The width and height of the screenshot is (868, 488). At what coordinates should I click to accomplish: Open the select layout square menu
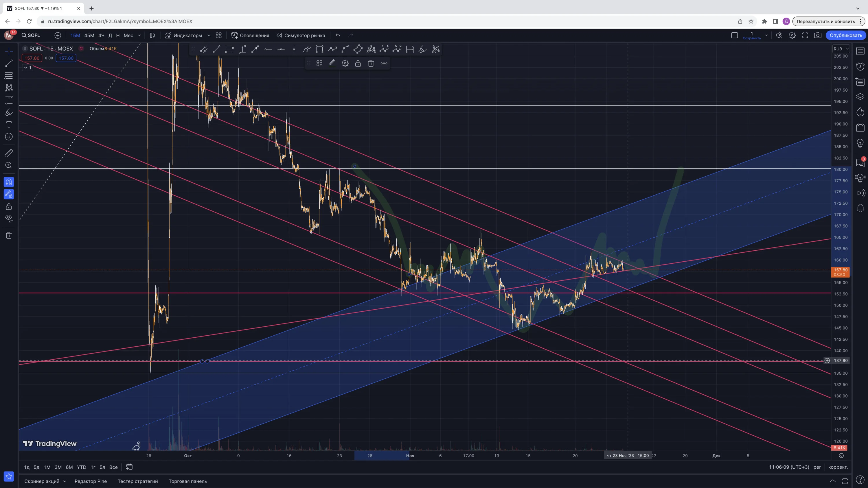point(735,35)
